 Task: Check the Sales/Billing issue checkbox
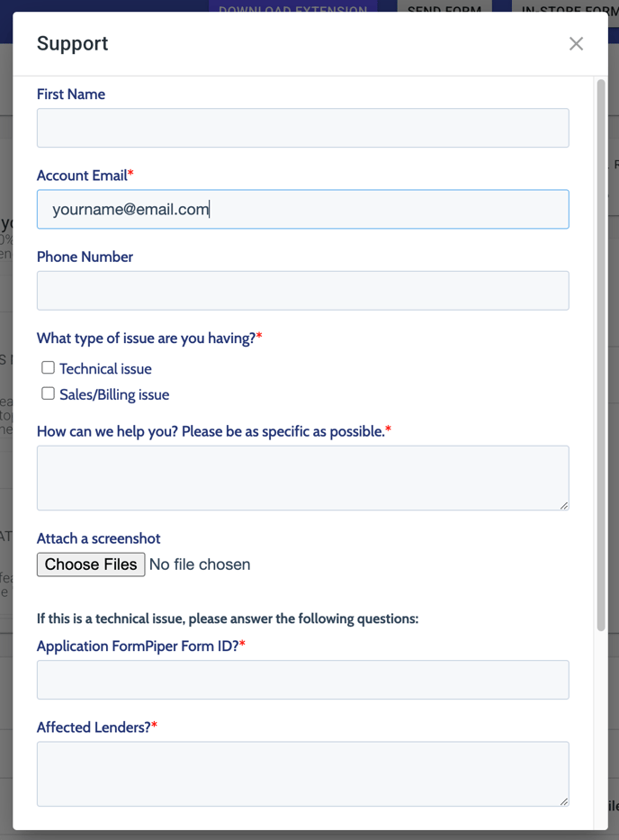(x=48, y=393)
